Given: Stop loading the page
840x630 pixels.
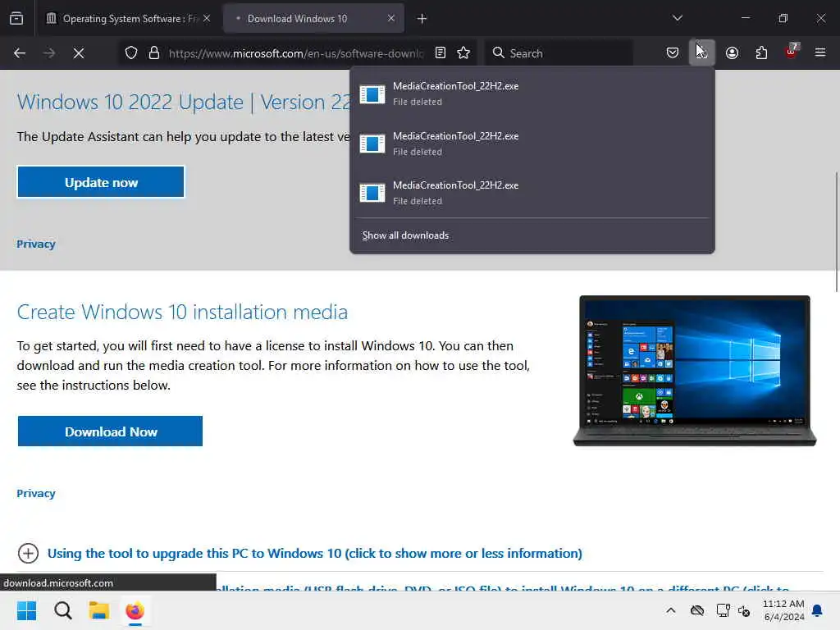Looking at the screenshot, I should (x=78, y=53).
